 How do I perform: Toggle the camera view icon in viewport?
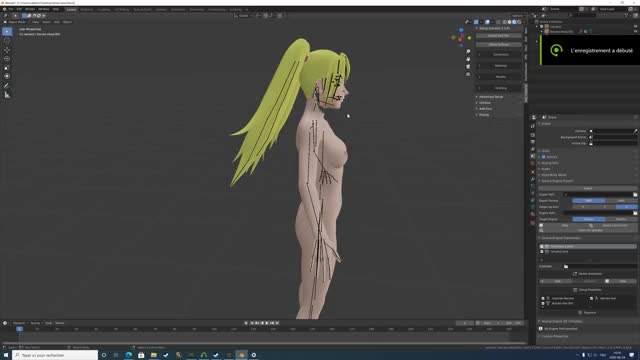pyautogui.click(x=468, y=67)
